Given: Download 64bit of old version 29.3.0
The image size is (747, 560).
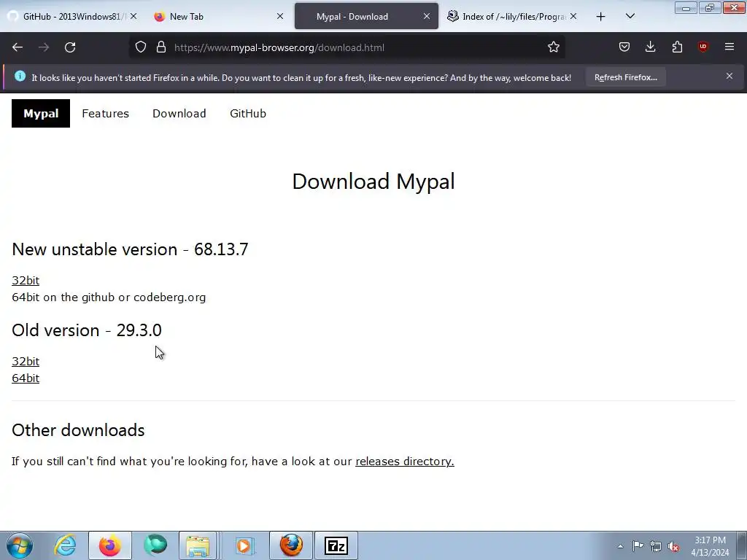Looking at the screenshot, I should (x=26, y=378).
